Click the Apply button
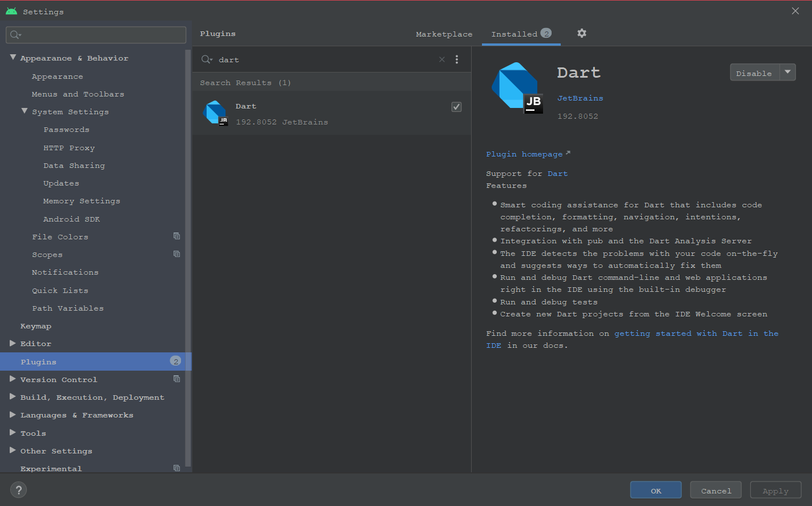The image size is (812, 506). 775,490
